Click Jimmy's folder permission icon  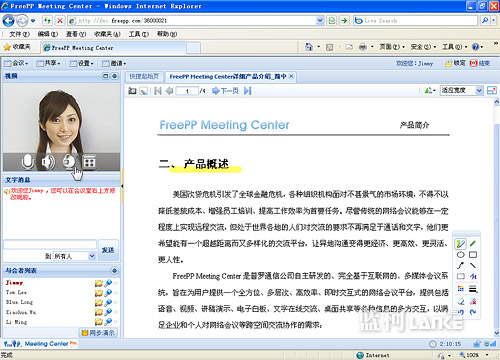point(99,283)
